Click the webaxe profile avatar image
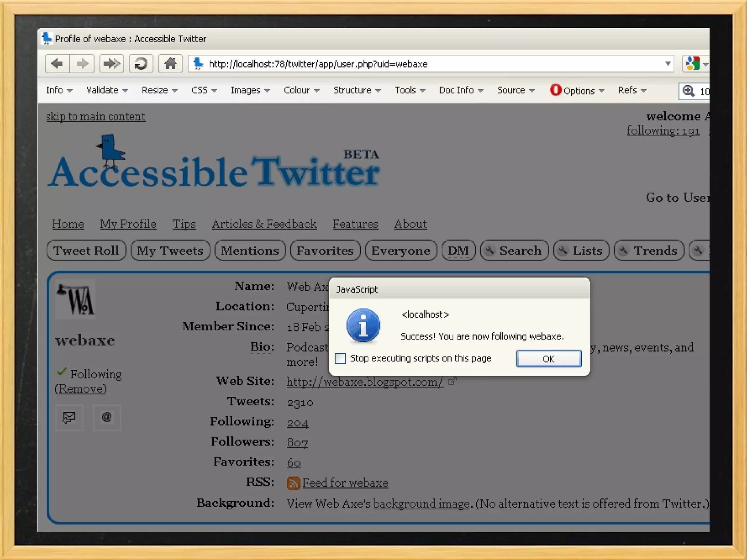The height and width of the screenshot is (560, 747). coord(75,299)
